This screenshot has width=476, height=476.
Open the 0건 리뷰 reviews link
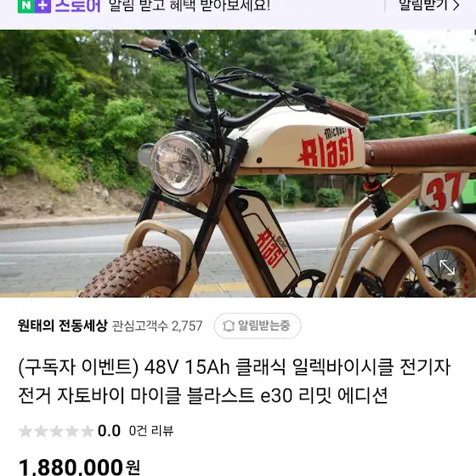click(x=151, y=431)
